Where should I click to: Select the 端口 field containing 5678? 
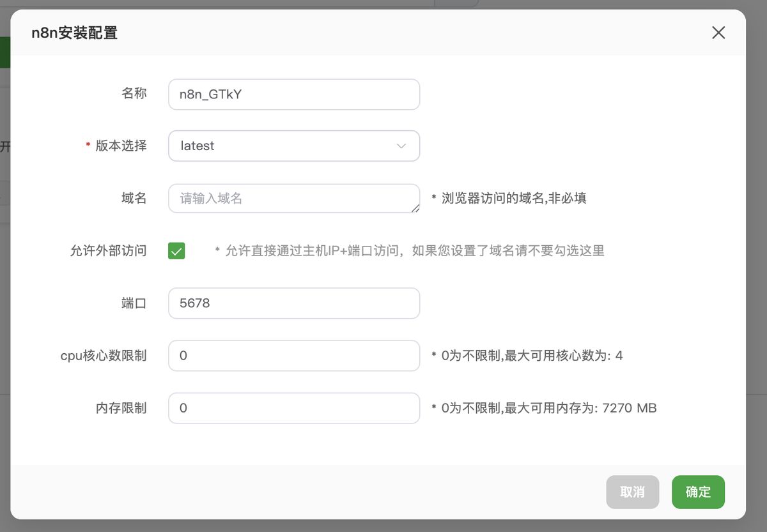(294, 303)
